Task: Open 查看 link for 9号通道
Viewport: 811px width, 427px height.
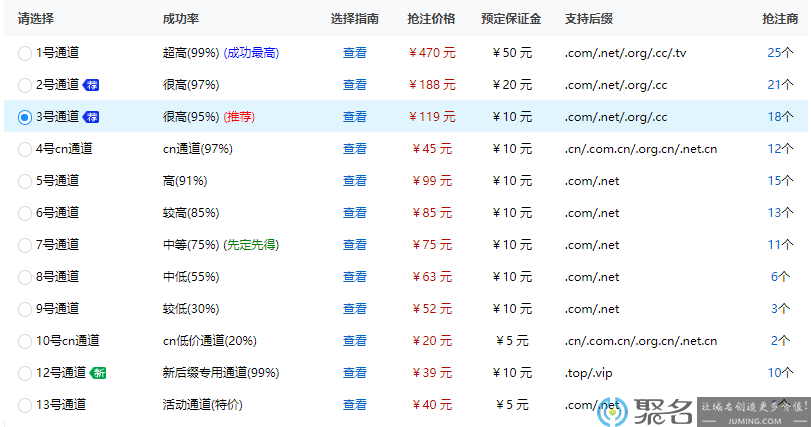Action: point(355,309)
